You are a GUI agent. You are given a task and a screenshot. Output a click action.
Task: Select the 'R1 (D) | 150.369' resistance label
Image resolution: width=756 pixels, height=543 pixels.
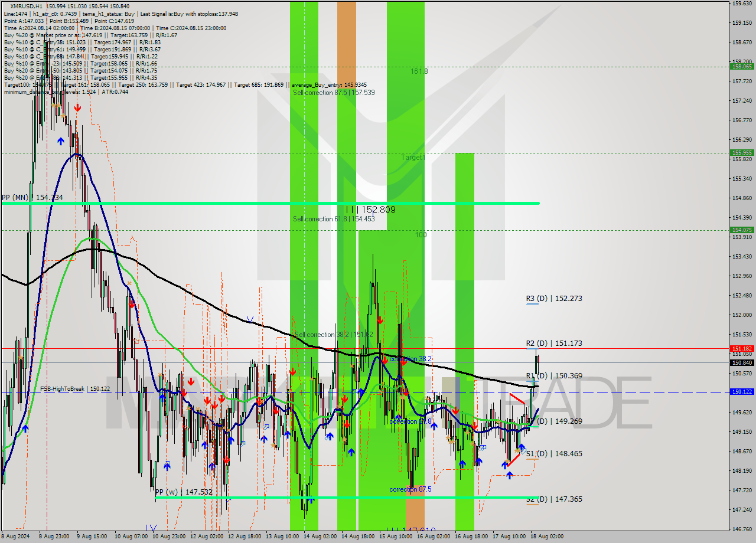pos(554,375)
